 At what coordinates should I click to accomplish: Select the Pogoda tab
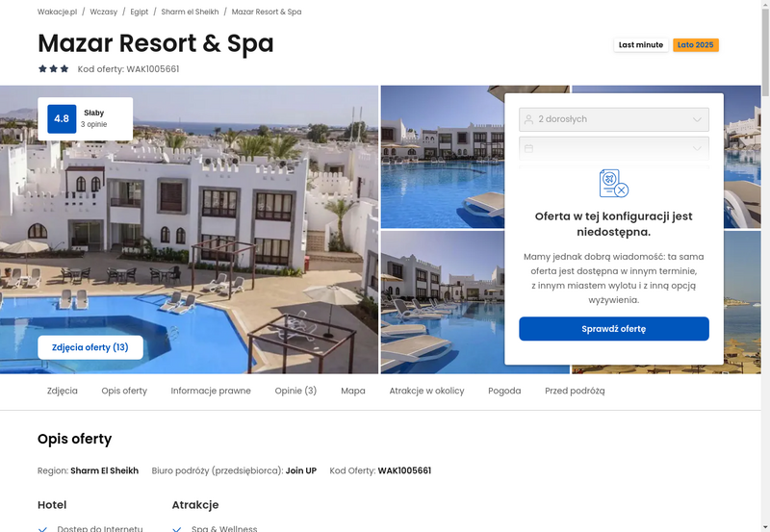click(x=504, y=391)
